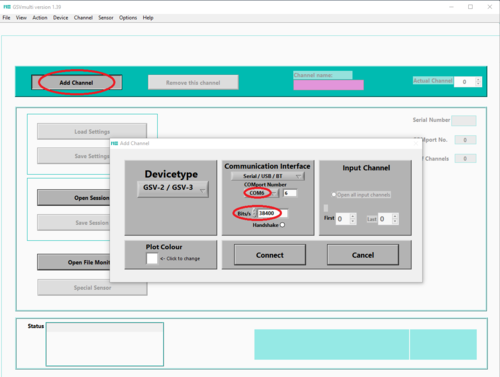Click the Connect button
Screen dimensions: 500x377
click(270, 255)
